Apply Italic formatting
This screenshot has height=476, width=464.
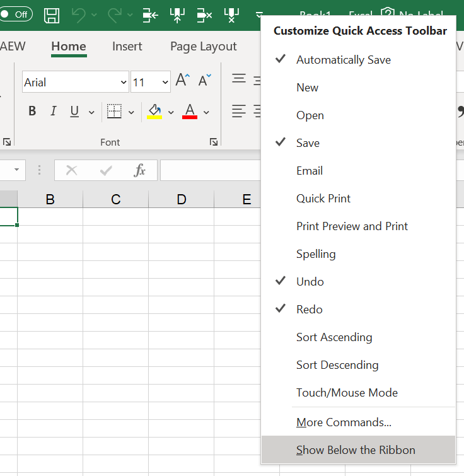point(54,112)
